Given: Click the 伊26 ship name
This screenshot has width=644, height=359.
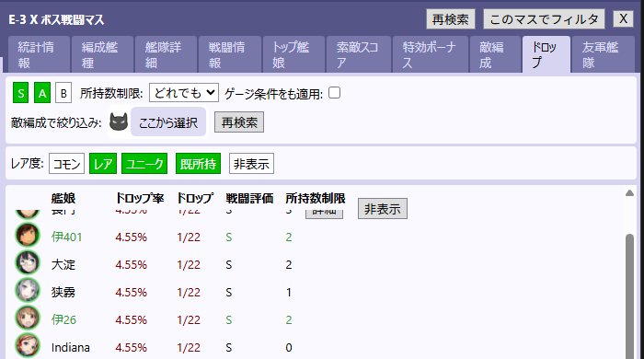Looking at the screenshot, I should click(x=63, y=319).
